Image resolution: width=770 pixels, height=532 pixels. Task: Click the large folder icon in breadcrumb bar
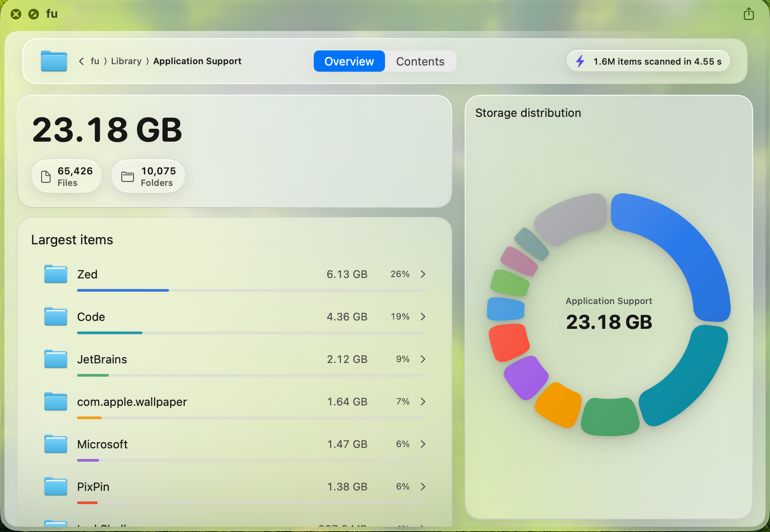[x=54, y=61]
